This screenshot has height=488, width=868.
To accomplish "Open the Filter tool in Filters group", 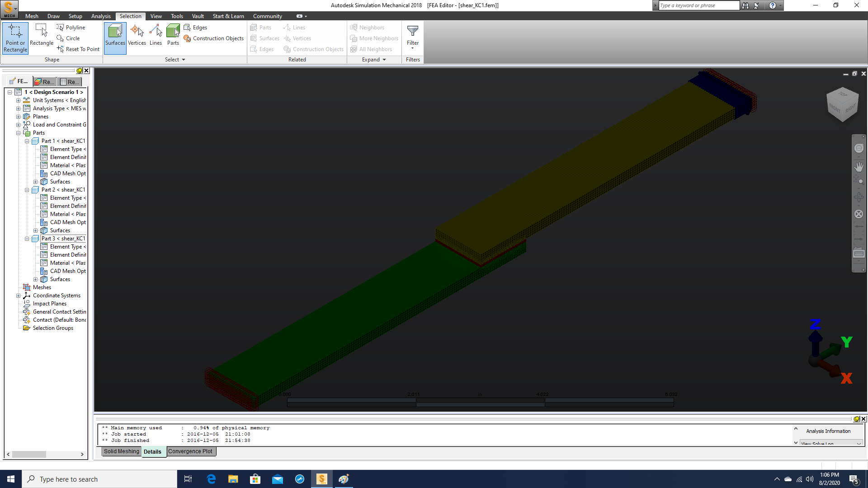I will tap(412, 35).
